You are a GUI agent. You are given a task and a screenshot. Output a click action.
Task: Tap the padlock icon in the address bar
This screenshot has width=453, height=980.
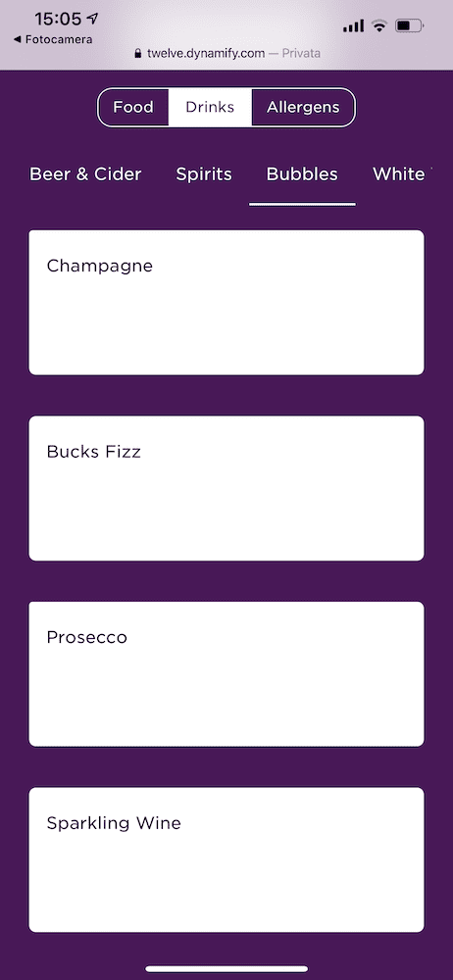point(138,54)
